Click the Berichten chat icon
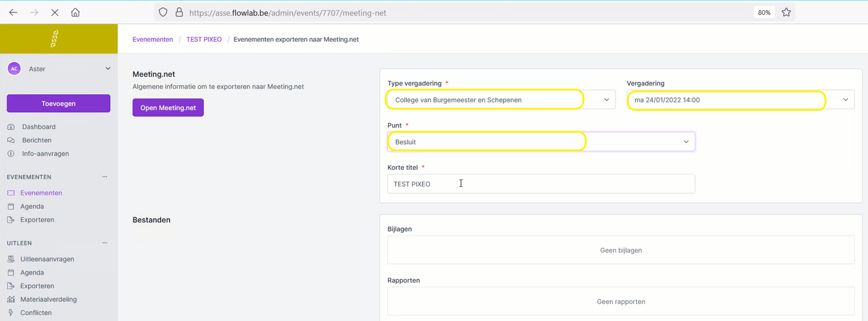 11,141
